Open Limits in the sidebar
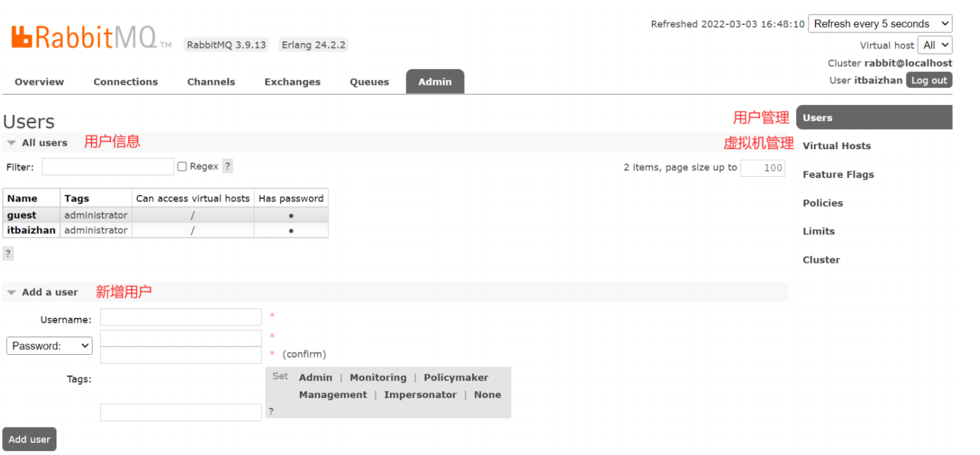Image resolution: width=980 pixels, height=455 pixels. coord(819,231)
